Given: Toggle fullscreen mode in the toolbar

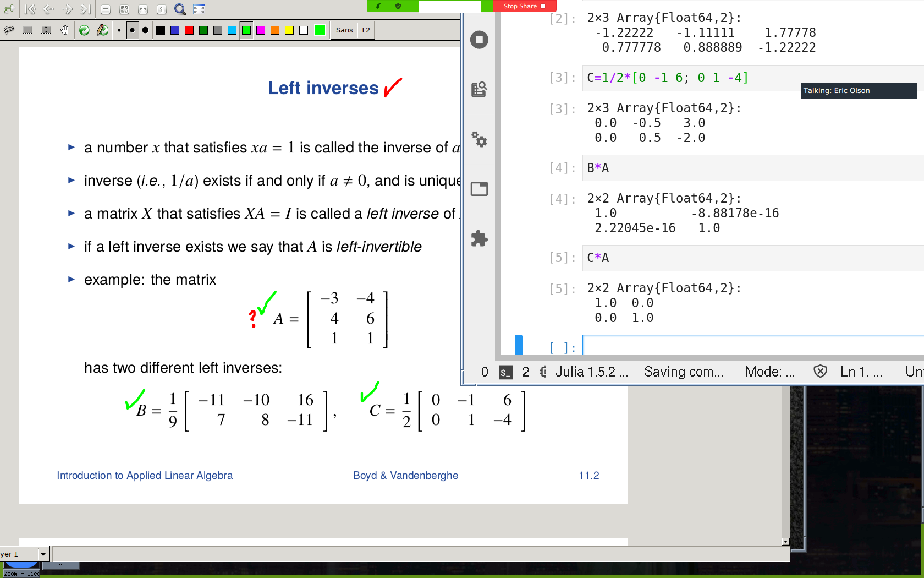Looking at the screenshot, I should pyautogui.click(x=199, y=9).
